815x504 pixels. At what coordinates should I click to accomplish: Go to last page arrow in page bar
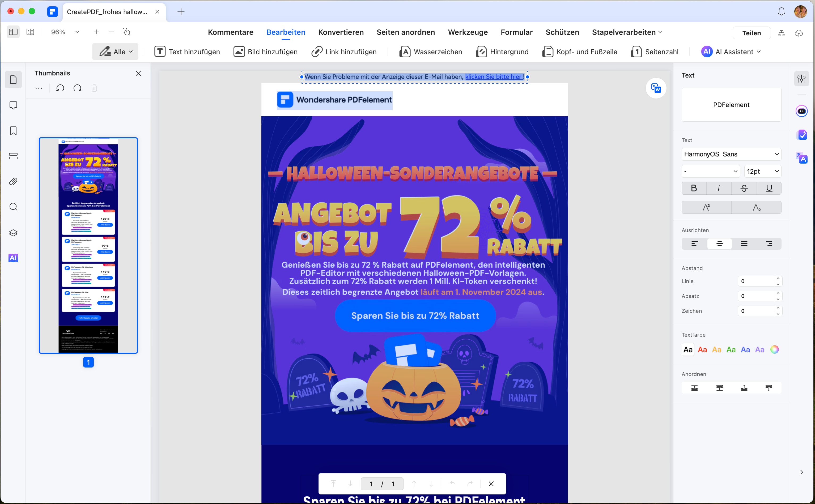[350, 484]
